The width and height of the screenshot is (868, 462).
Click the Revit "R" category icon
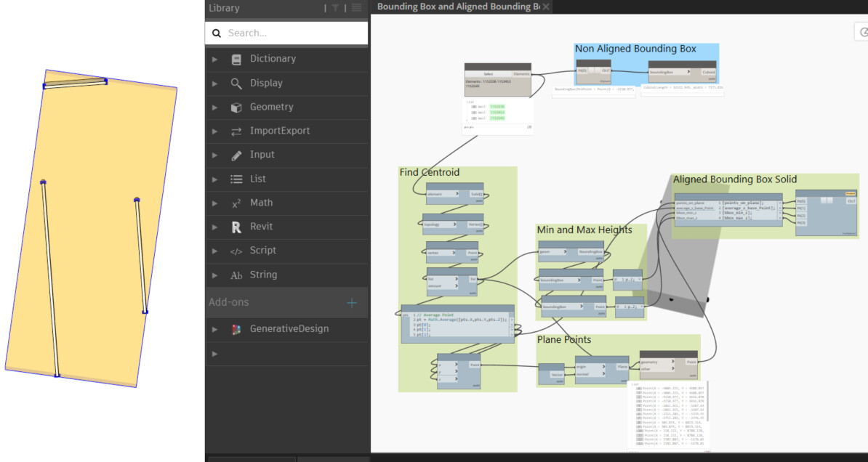point(235,227)
